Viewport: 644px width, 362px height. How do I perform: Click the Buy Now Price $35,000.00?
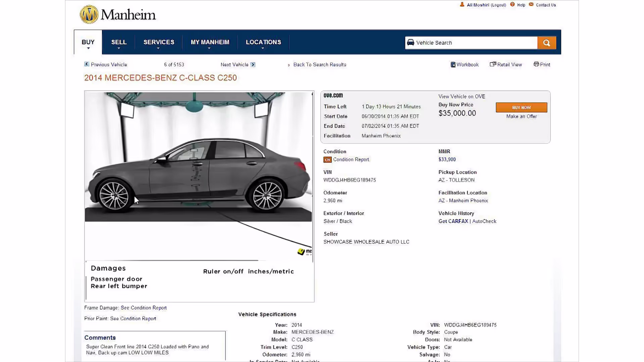tap(457, 113)
